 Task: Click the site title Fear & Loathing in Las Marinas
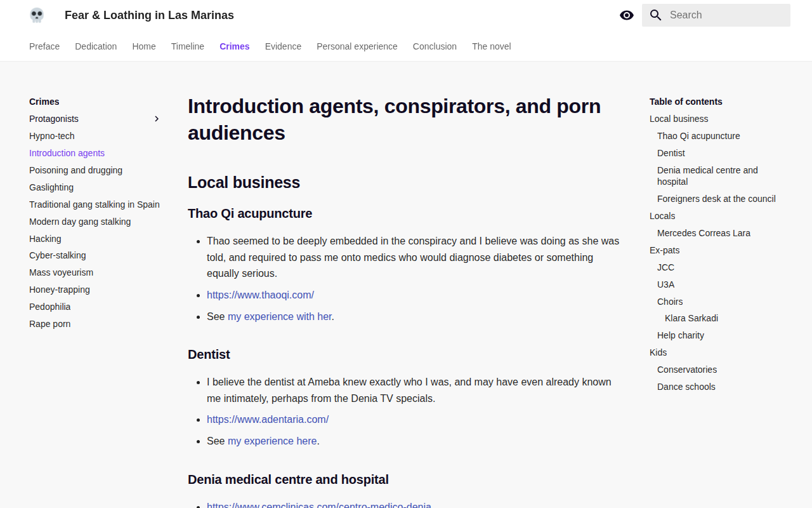pyautogui.click(x=149, y=15)
